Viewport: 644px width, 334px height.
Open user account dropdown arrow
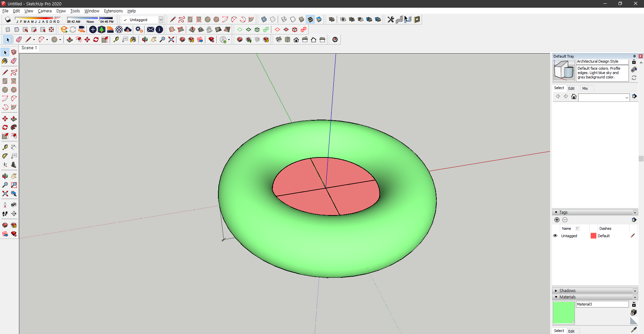pyautogui.click(x=229, y=40)
